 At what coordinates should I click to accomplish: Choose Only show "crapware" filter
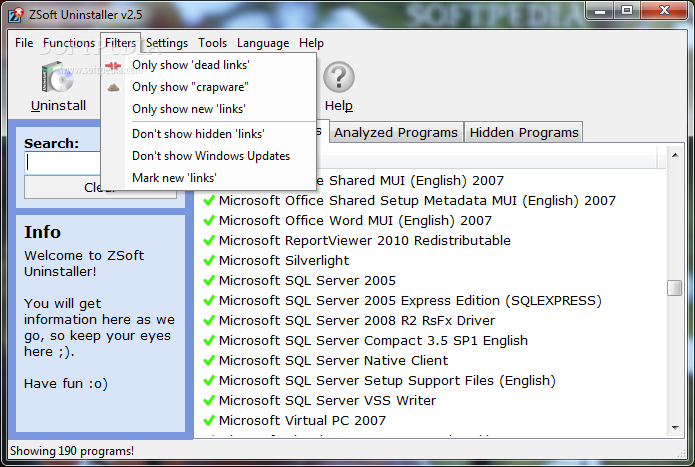click(208, 87)
